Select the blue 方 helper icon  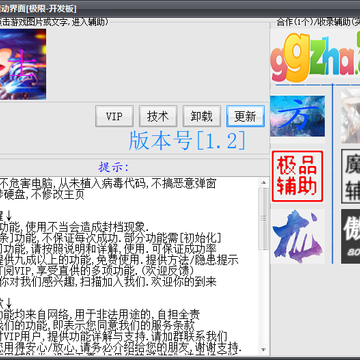[297, 116]
